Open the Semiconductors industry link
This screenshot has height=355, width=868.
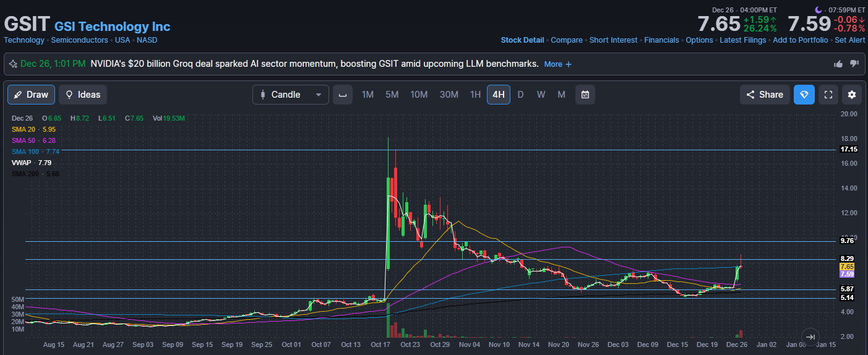point(79,40)
